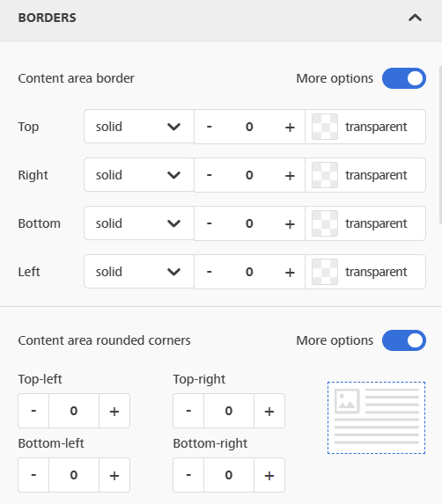This screenshot has width=442, height=504.
Task: Collapse the BORDERS section chevron
Action: click(415, 18)
